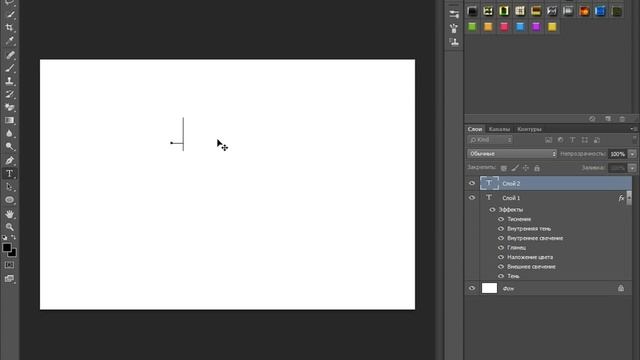This screenshot has width=640, height=360.
Task: Select the Crop tool
Action: pos(10,28)
